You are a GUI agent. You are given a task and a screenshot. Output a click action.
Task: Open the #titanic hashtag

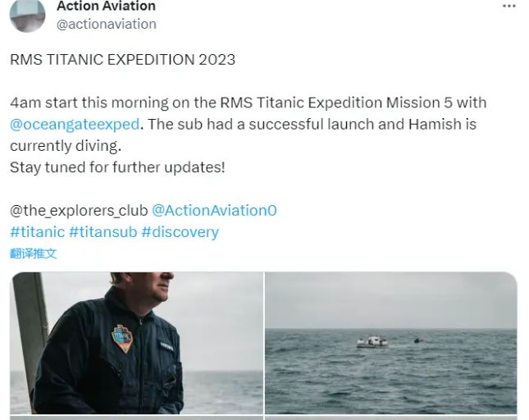point(37,232)
